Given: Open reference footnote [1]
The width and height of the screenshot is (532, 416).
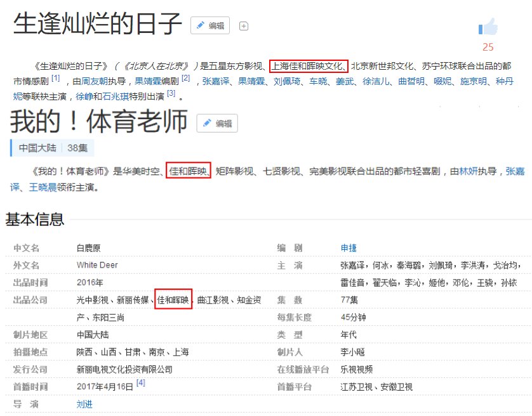Looking at the screenshot, I should click(x=56, y=79).
